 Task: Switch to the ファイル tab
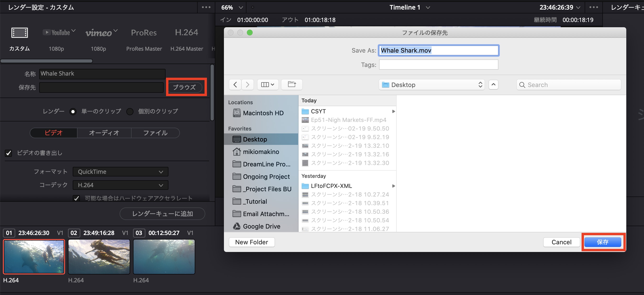(155, 133)
